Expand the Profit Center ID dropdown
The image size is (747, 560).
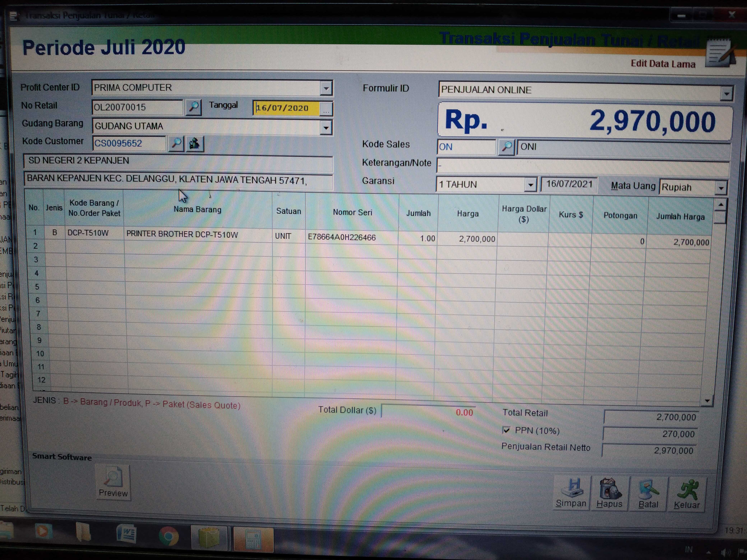click(x=326, y=88)
